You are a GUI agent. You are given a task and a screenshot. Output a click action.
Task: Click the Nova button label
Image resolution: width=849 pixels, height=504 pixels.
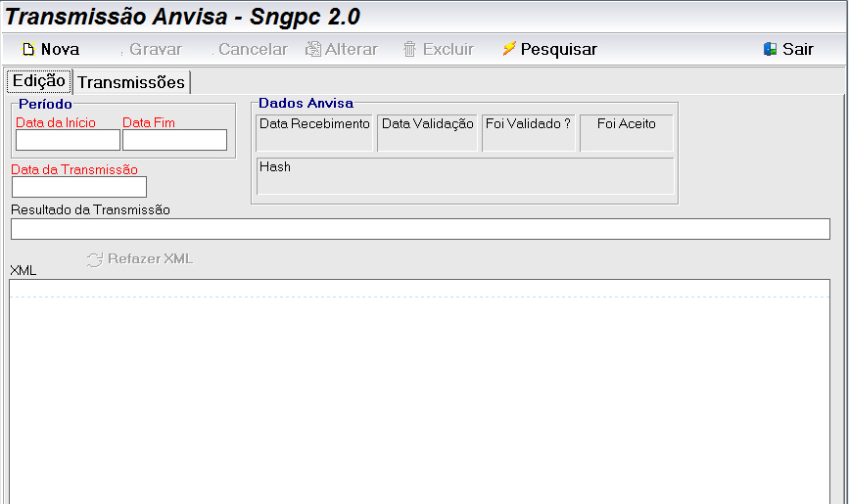pyautogui.click(x=60, y=49)
